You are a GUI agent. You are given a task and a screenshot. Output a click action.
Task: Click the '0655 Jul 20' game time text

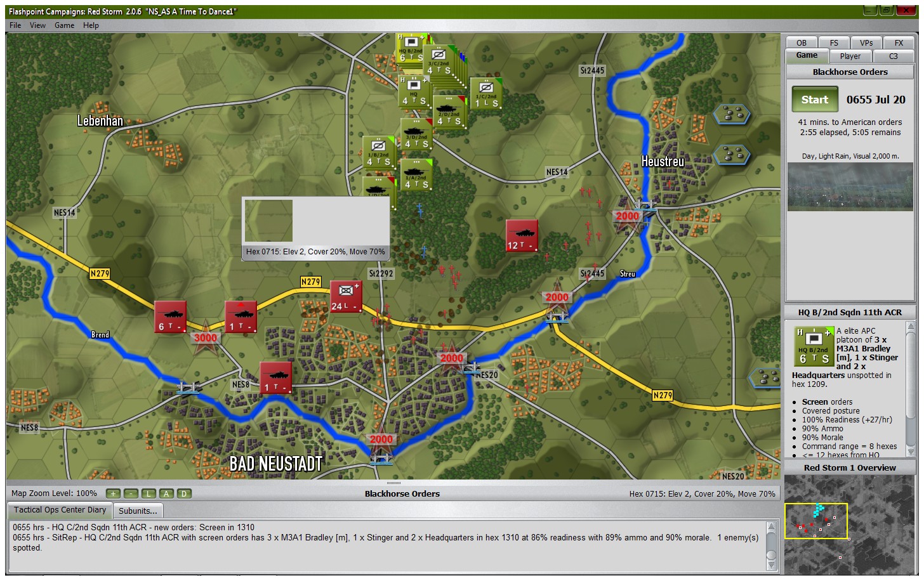coord(876,100)
